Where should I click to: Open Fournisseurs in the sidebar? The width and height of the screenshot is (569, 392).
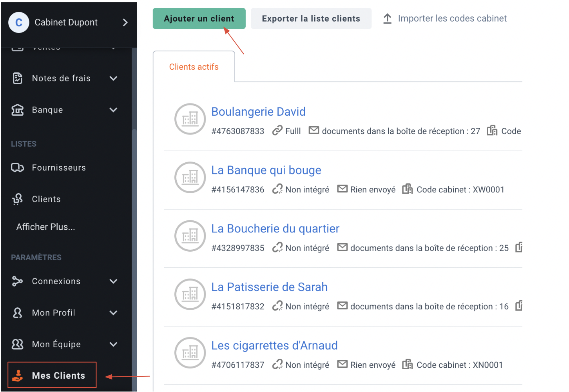pyautogui.click(x=59, y=168)
